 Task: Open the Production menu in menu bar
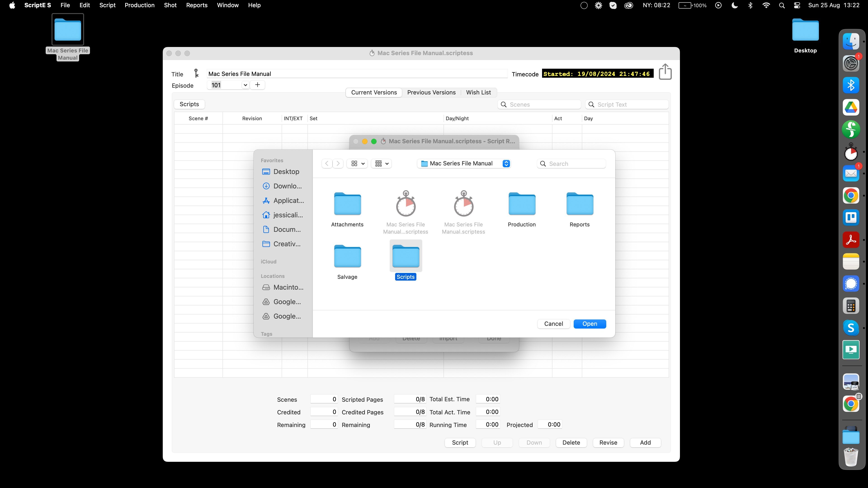[x=139, y=5]
